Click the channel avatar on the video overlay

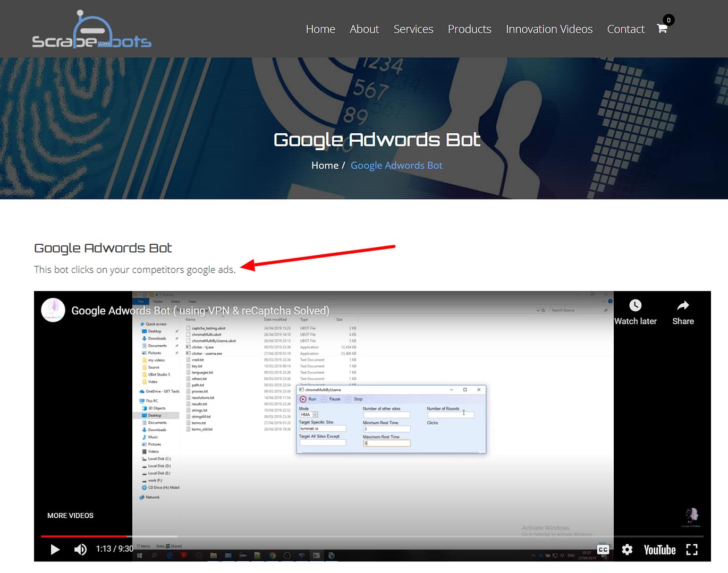click(x=53, y=310)
